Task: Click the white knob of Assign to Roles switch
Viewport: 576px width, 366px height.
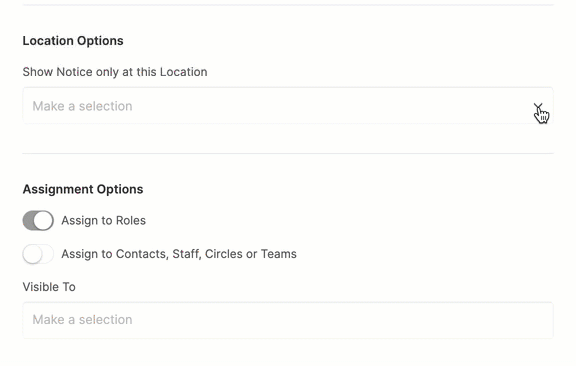Action: point(44,220)
